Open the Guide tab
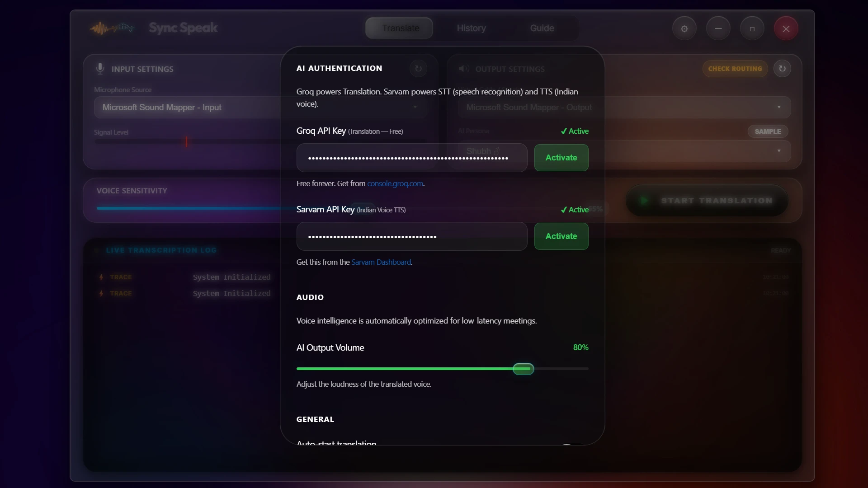This screenshot has width=868, height=488. tap(542, 28)
